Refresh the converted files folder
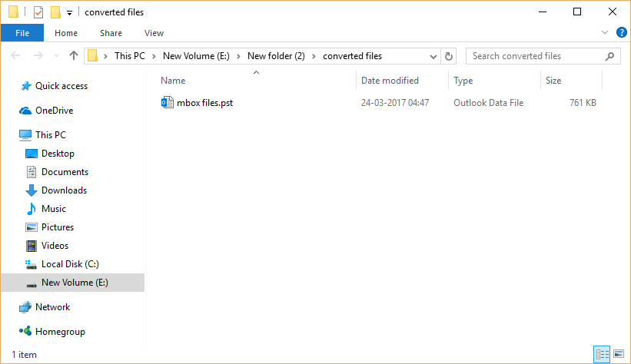Screen dimensions: 631x364 [449, 56]
